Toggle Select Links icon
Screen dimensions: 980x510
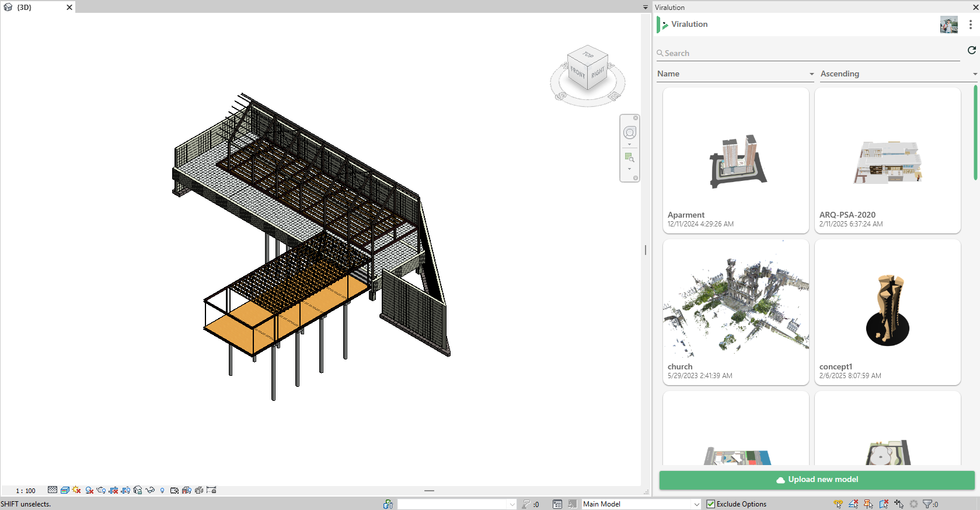point(838,504)
